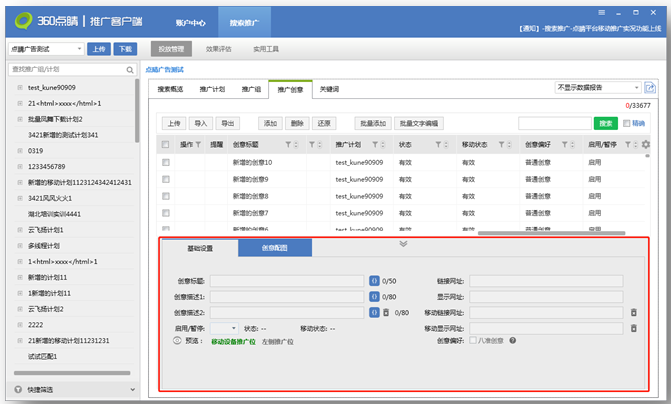This screenshot has height=404, width=671.
Task: Click the help icon next to 八准创意
Action: point(513,340)
